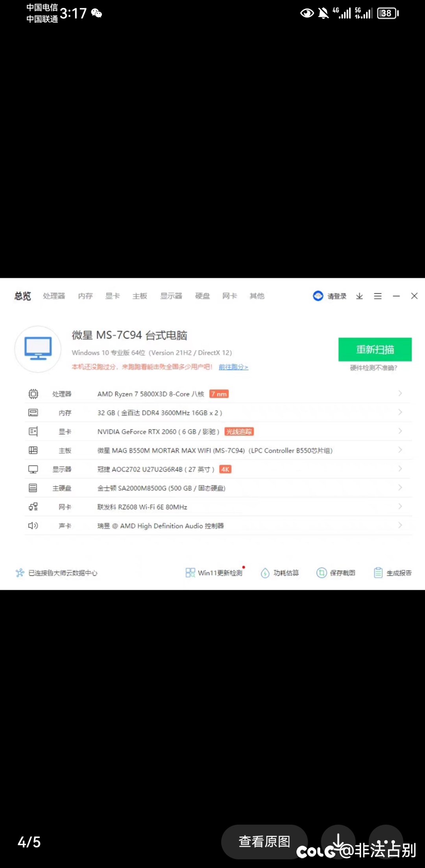The height and width of the screenshot is (868, 425).
Task: Open the 硬盘 tab
Action: (203, 296)
